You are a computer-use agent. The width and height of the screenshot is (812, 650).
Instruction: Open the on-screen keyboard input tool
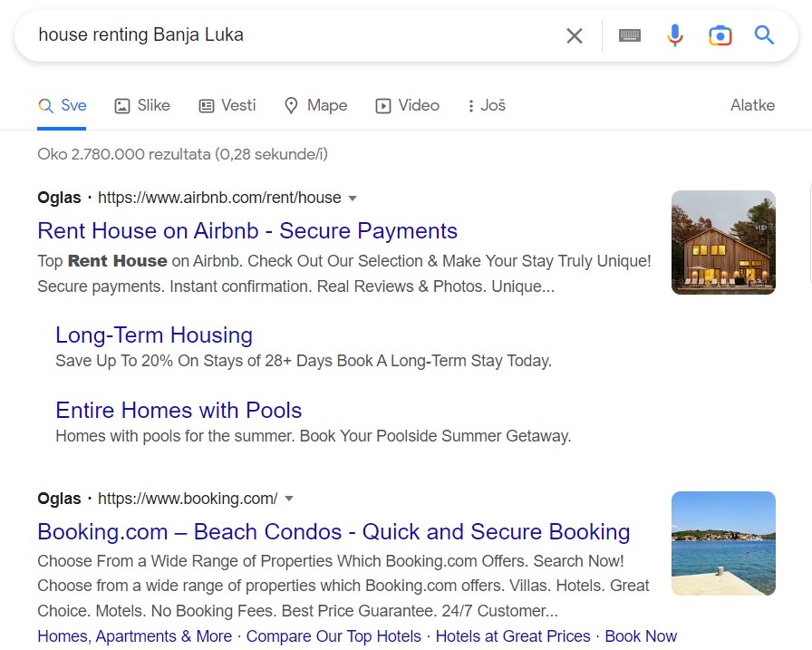[x=630, y=36]
